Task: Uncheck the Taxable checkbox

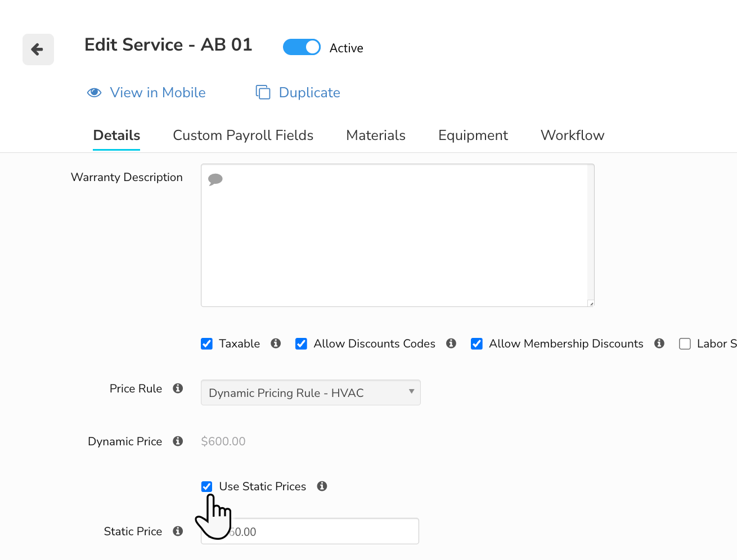Action: coord(206,344)
